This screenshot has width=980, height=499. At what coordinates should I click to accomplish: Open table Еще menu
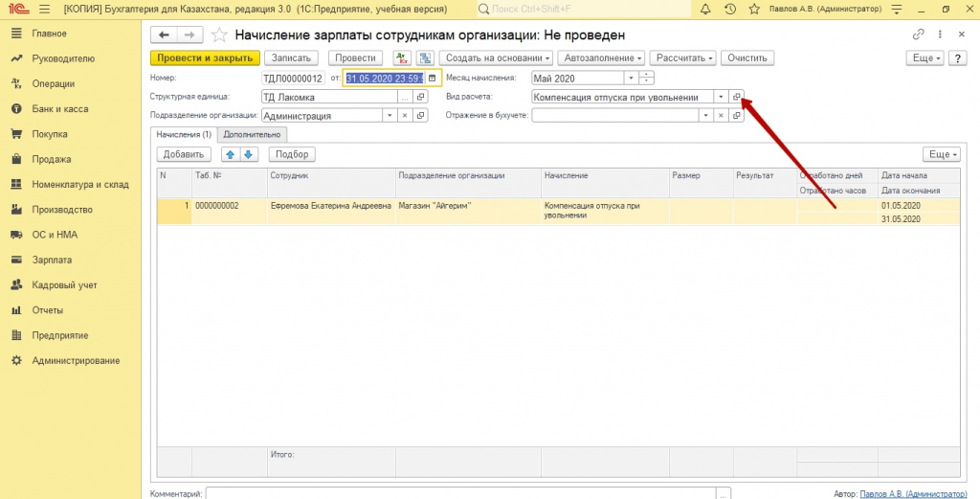(943, 154)
